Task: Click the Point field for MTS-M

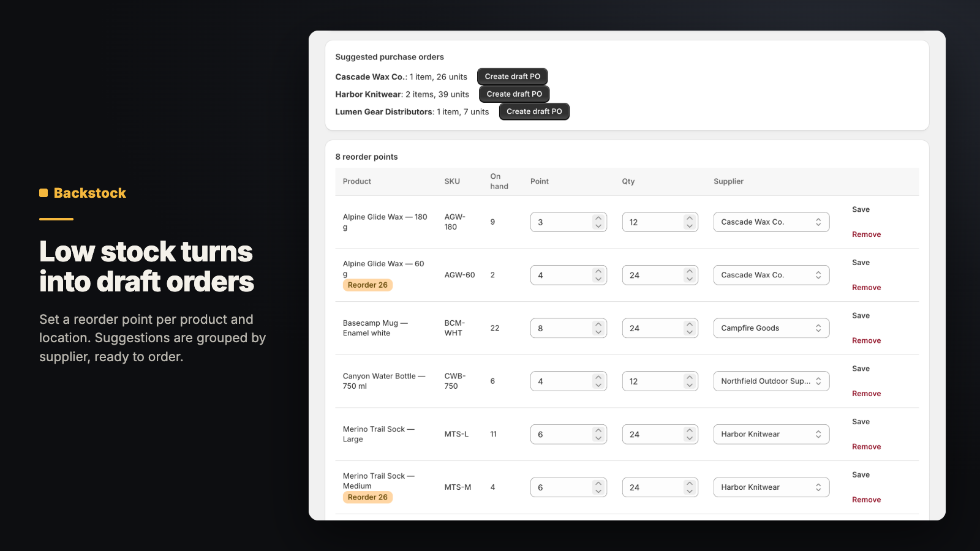Action: [x=568, y=487]
